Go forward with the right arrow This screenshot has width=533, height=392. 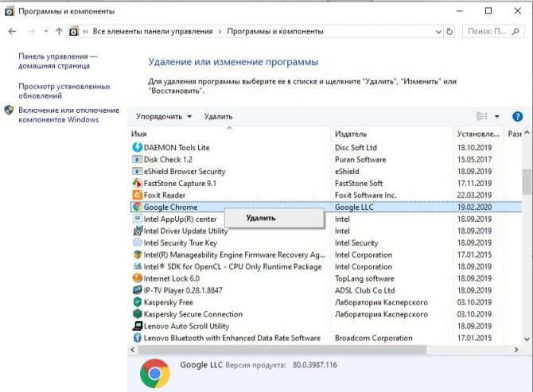31,31
